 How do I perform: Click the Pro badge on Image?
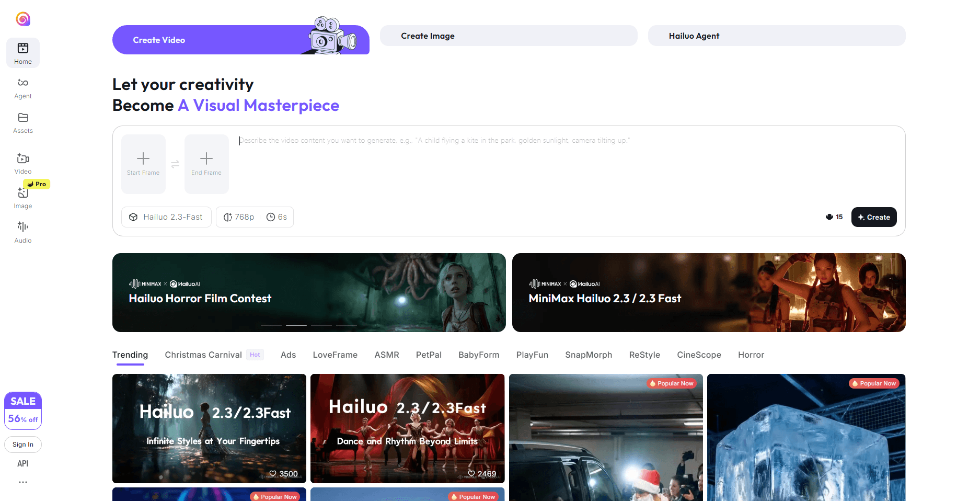(37, 184)
